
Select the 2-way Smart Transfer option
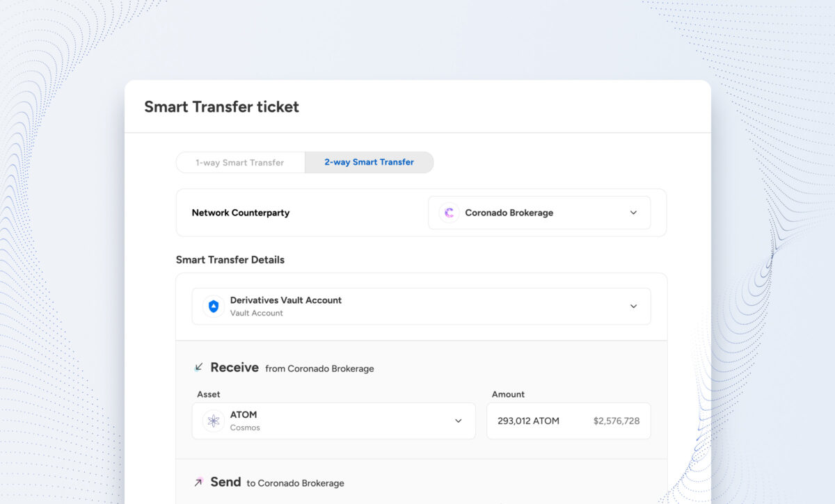point(369,163)
